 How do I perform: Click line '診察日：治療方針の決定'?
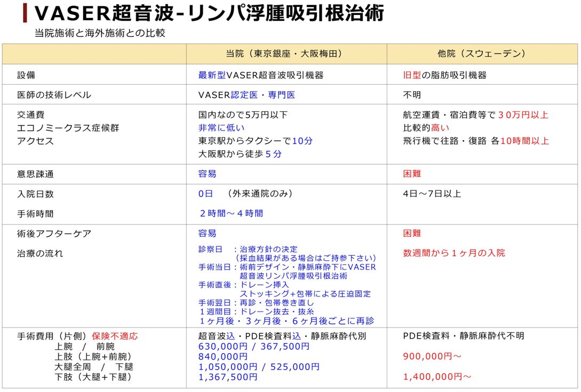(248, 250)
